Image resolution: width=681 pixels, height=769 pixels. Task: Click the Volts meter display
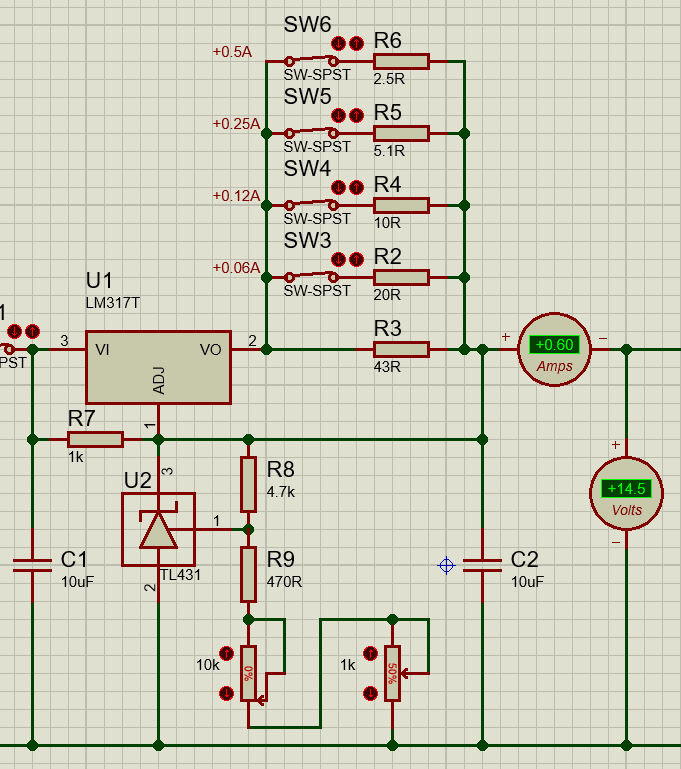tap(626, 489)
